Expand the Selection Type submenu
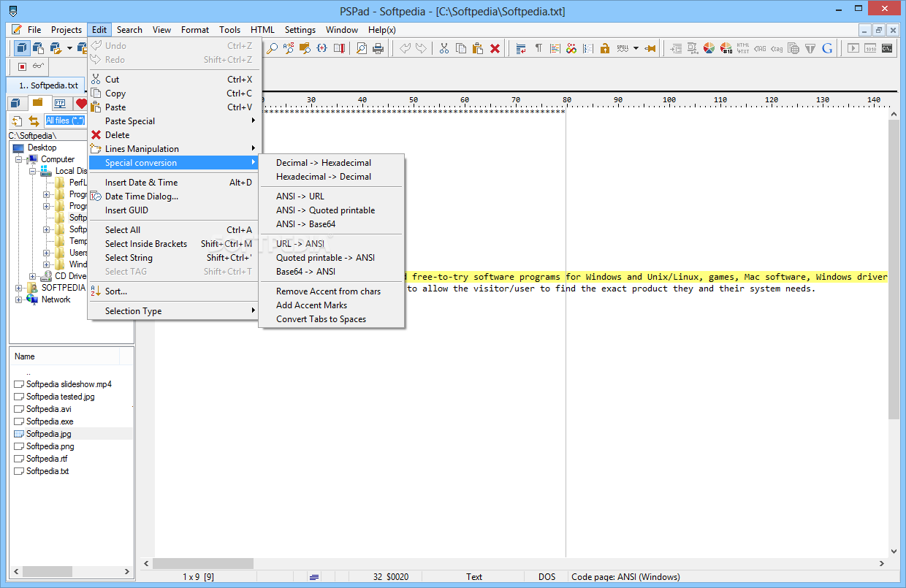The width and height of the screenshot is (906, 588). (173, 311)
